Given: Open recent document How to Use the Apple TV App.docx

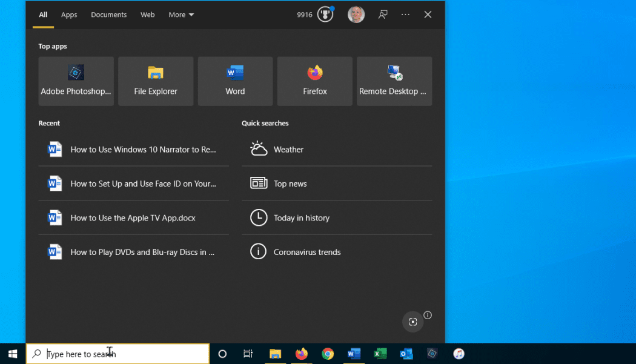Looking at the screenshot, I should 133,218.
